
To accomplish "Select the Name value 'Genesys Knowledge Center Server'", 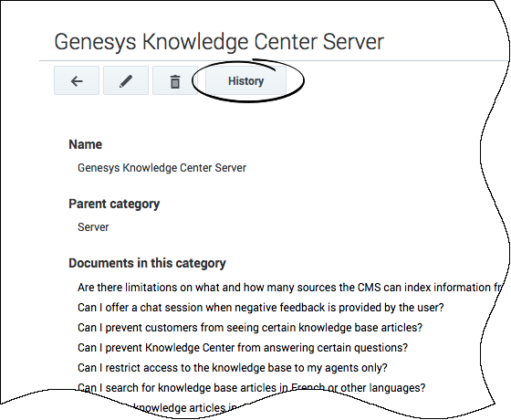I will coord(162,168).
